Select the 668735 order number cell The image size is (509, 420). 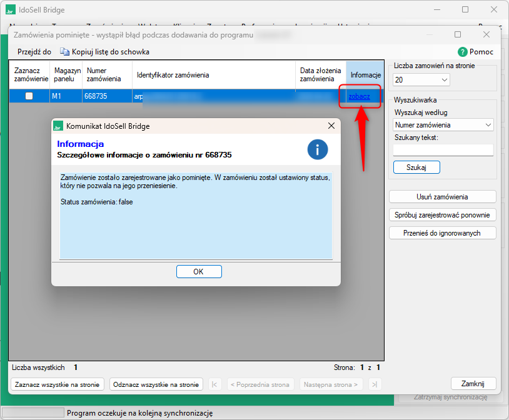click(x=107, y=96)
